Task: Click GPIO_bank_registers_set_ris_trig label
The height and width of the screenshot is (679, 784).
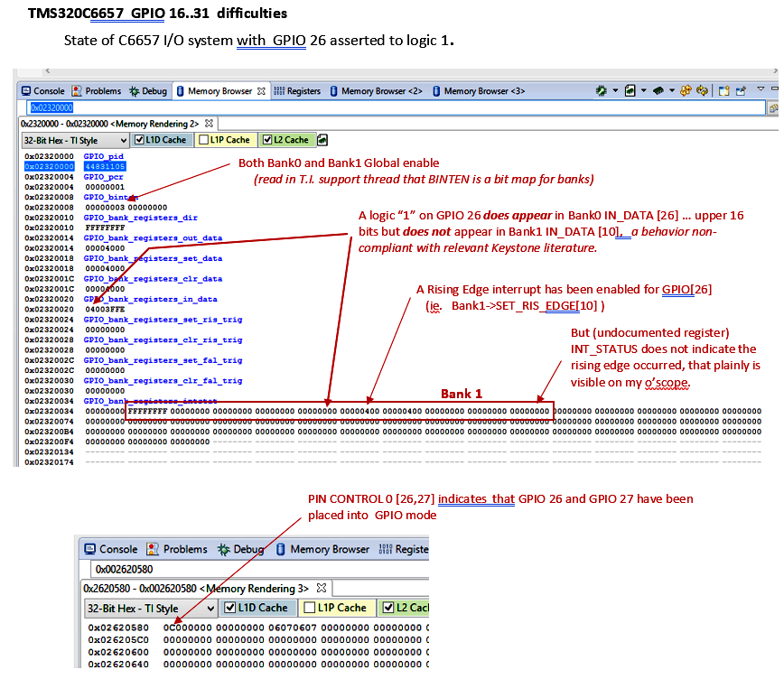Action: [x=163, y=320]
